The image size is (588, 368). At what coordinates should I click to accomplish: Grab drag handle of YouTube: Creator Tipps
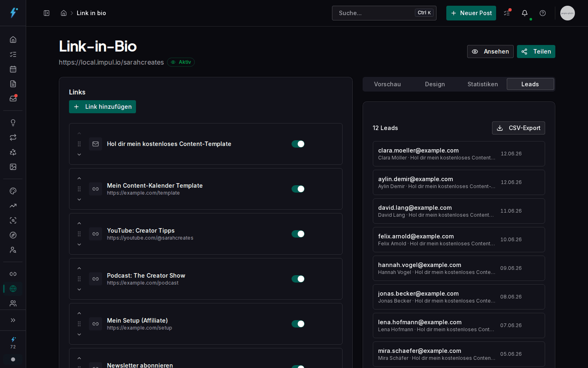(x=79, y=234)
